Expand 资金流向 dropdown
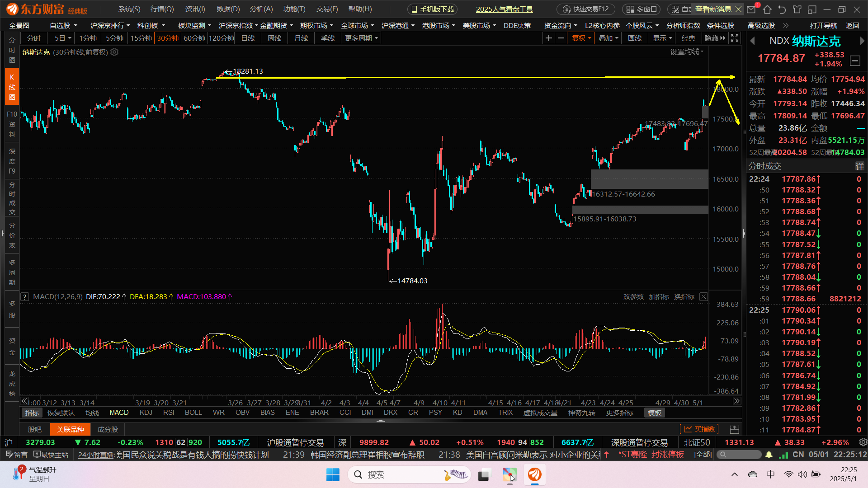 pyautogui.click(x=561, y=25)
